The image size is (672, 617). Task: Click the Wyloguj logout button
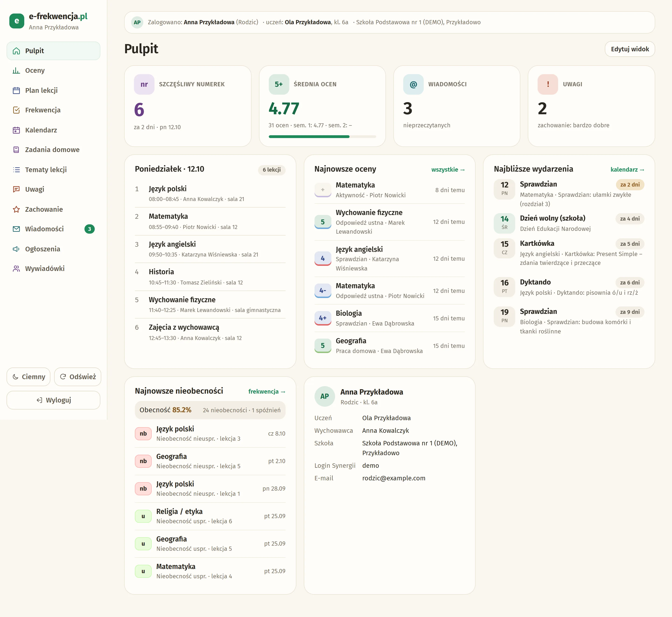click(53, 400)
